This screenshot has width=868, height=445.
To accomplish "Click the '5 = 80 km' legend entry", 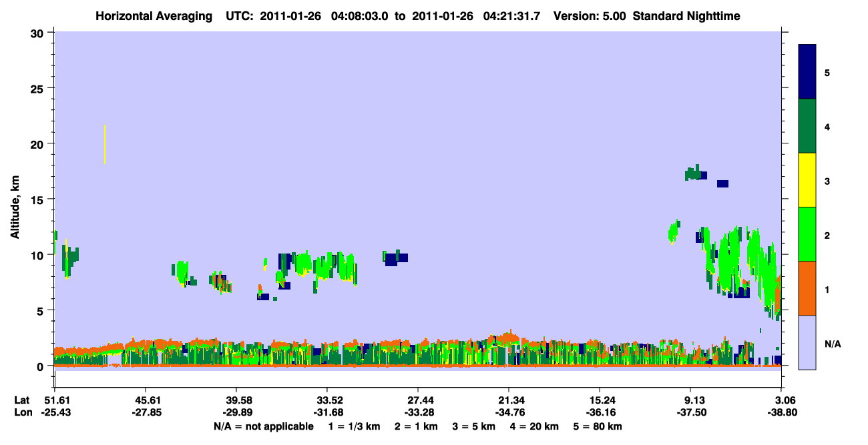I will [598, 426].
